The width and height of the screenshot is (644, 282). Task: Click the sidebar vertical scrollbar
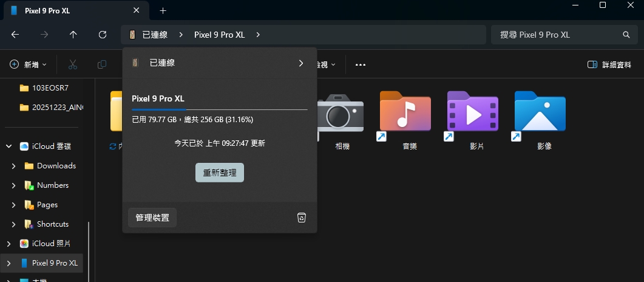89,252
